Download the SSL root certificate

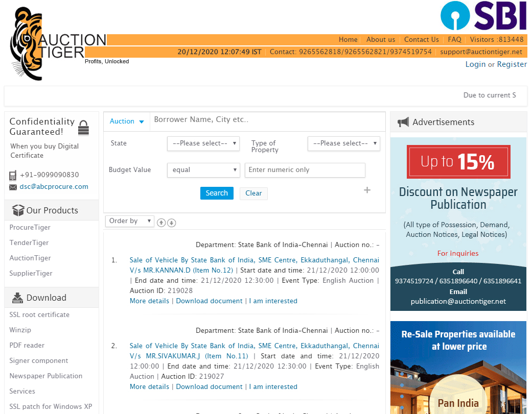(39, 315)
